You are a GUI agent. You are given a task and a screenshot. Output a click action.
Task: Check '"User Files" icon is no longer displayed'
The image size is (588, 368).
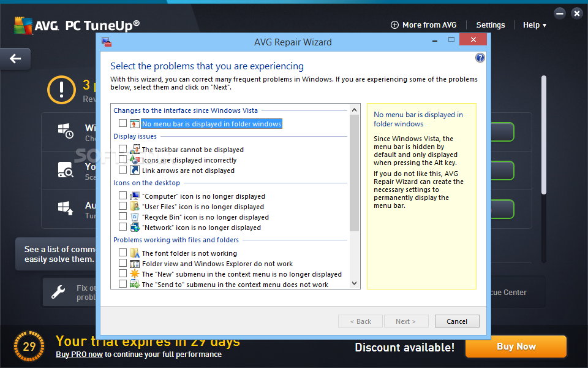(x=123, y=206)
